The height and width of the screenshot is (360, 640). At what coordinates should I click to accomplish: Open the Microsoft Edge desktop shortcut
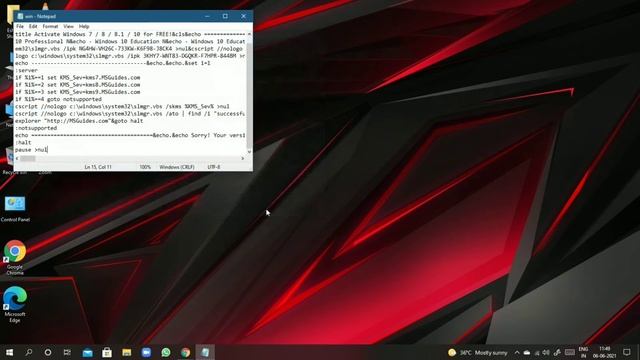point(15,304)
